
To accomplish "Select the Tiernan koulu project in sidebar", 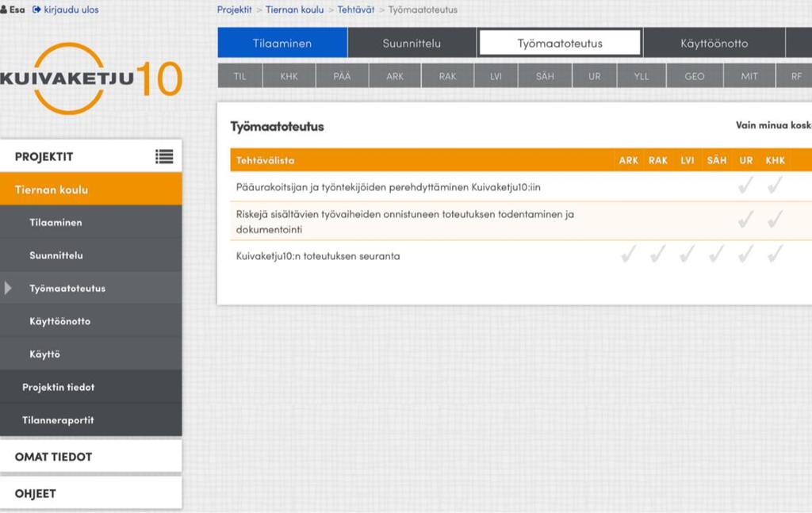I will 91,190.
